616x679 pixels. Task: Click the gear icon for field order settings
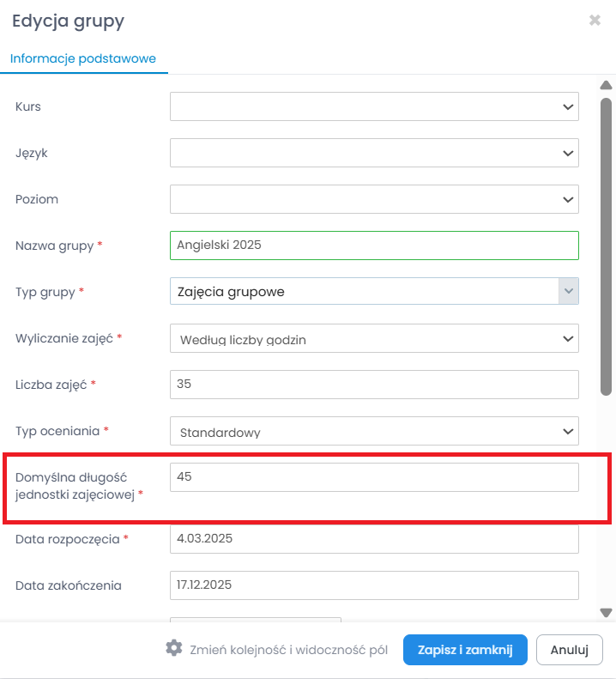pos(174,648)
